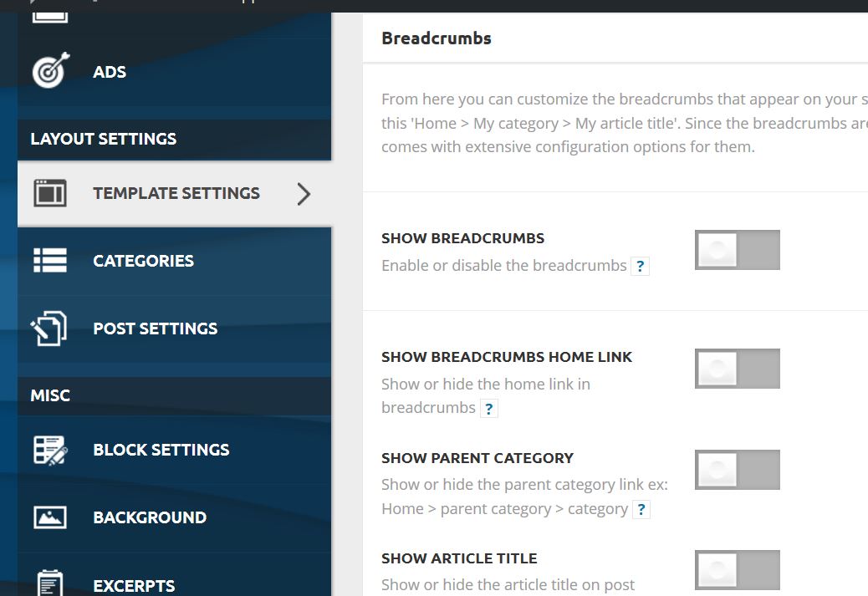Click the Block Settings edit icon
This screenshot has width=868, height=596.
50,450
